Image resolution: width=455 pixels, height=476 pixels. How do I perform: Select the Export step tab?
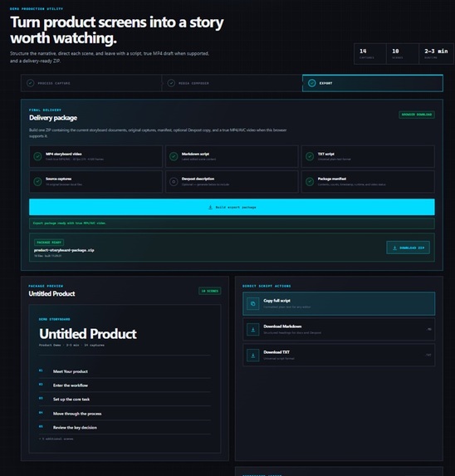[x=373, y=83]
